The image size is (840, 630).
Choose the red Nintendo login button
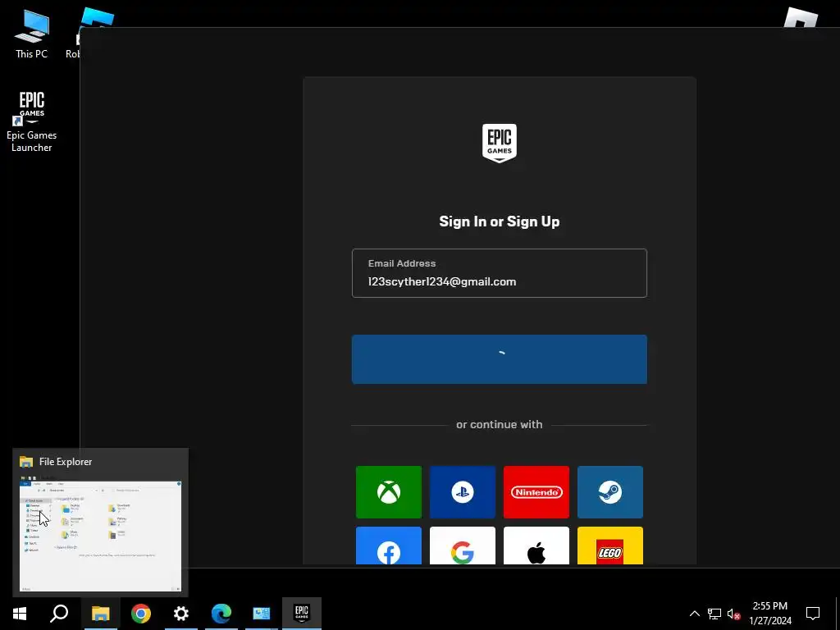click(x=536, y=492)
